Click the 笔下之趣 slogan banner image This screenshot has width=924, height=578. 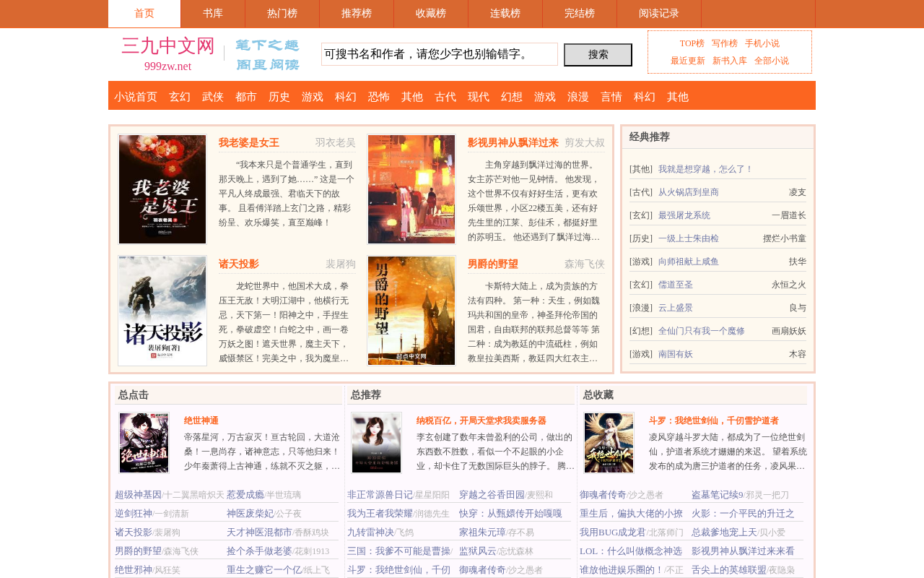coord(267,55)
